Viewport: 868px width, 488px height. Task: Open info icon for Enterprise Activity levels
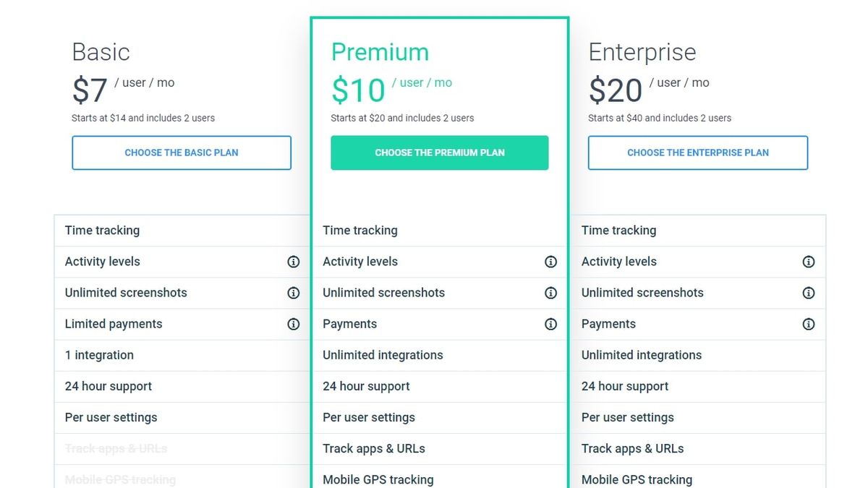coord(809,261)
